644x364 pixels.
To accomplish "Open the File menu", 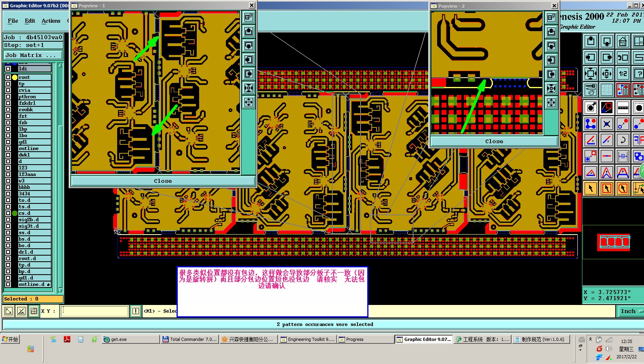I will pyautogui.click(x=13, y=21).
